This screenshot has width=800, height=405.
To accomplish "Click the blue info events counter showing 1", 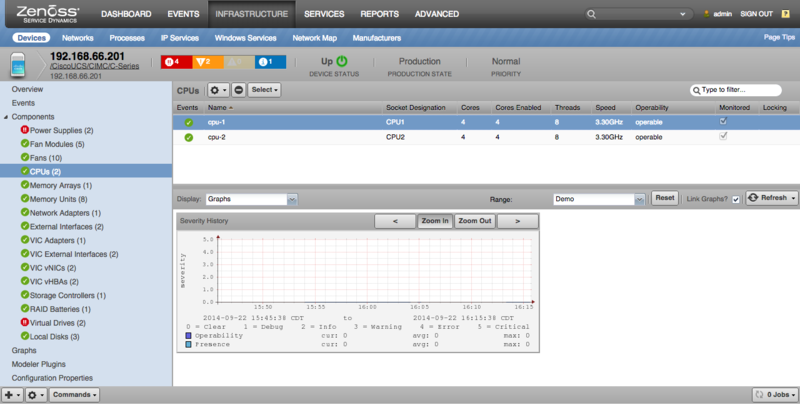I will point(270,62).
